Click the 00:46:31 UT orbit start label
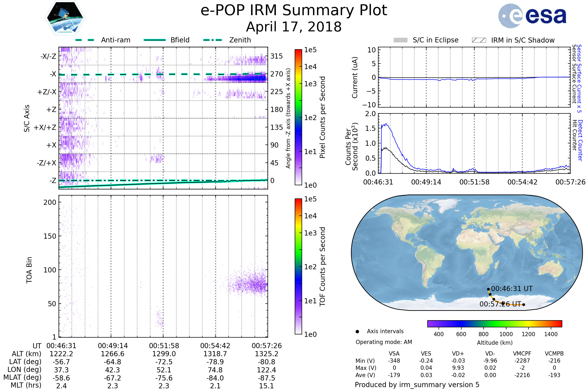Screen dimensions: 588x392 click(512, 289)
